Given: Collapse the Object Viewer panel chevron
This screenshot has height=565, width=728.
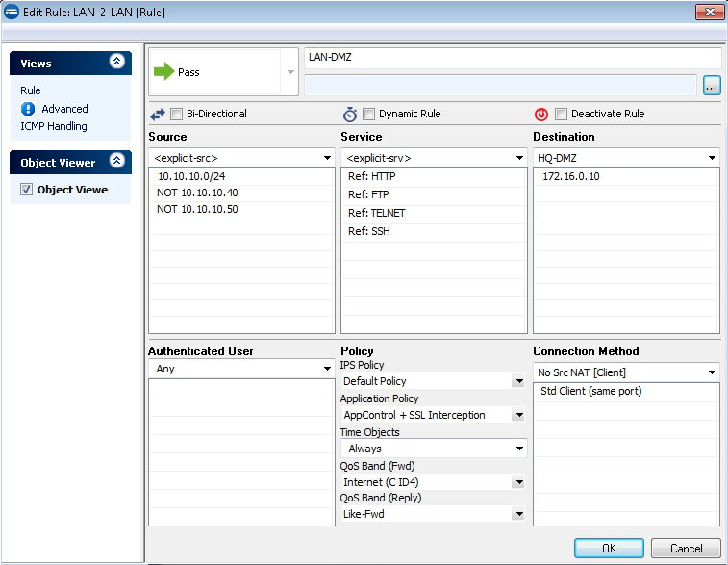Looking at the screenshot, I should point(117,161).
